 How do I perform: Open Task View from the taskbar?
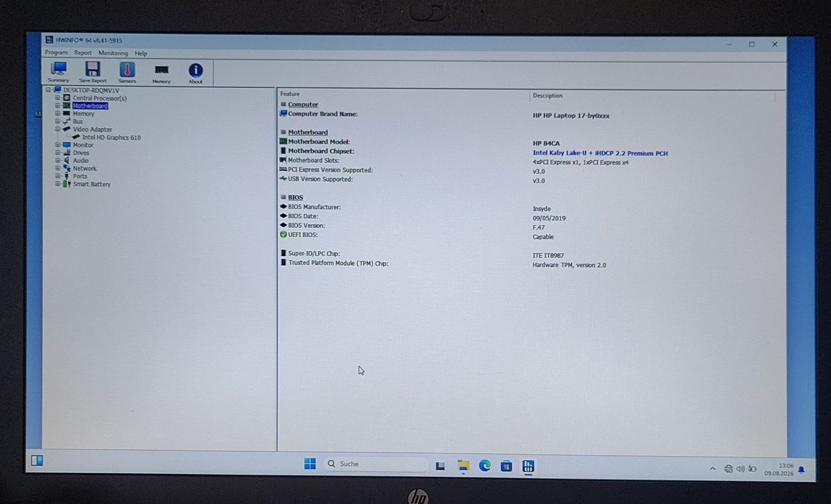click(440, 465)
